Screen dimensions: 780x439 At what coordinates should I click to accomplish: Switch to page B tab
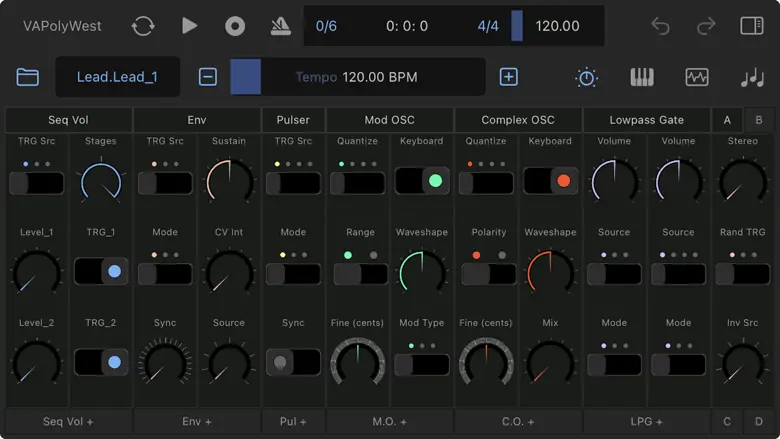pos(758,120)
